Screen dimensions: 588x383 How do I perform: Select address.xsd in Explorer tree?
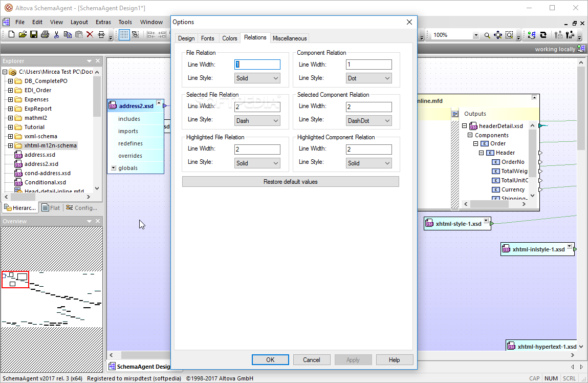point(39,155)
